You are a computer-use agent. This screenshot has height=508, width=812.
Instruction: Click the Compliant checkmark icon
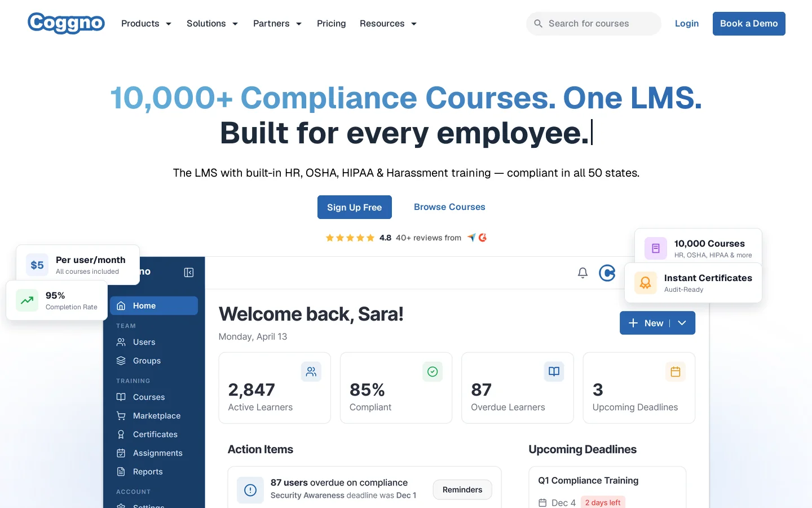coord(433,371)
